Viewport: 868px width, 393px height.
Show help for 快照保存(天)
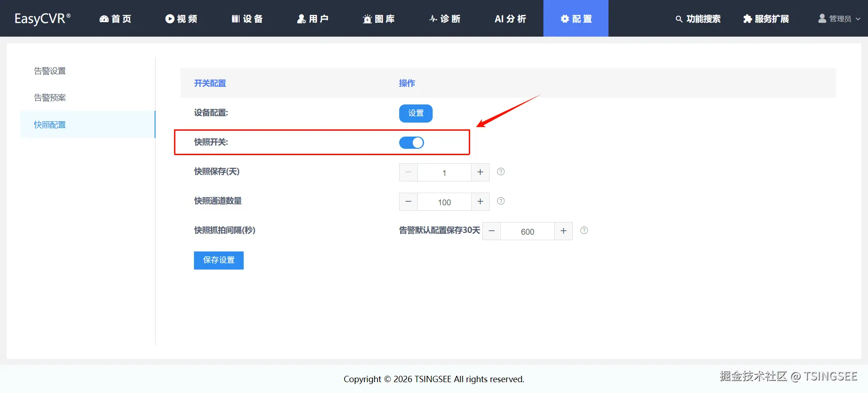[x=501, y=171]
